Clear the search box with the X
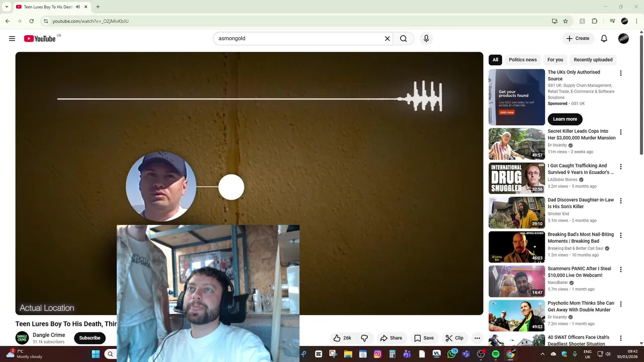This screenshot has height=362, width=644. click(x=387, y=39)
